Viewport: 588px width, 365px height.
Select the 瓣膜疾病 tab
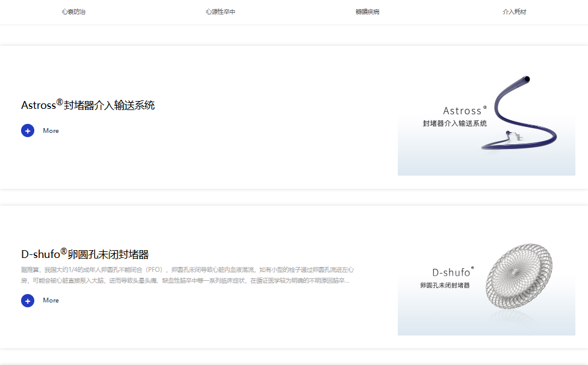click(368, 12)
